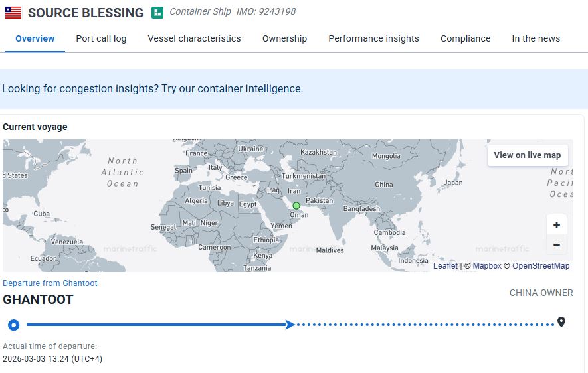Open Performance insights tab
The width and height of the screenshot is (588, 373).
click(373, 38)
